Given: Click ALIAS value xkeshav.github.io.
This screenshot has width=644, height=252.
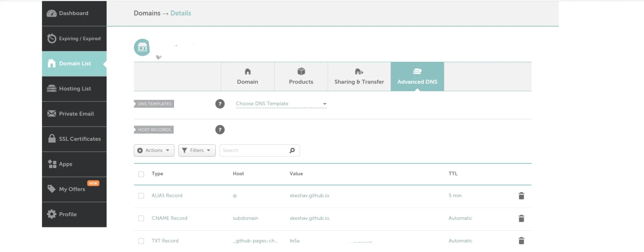Looking at the screenshot, I should (x=310, y=195).
